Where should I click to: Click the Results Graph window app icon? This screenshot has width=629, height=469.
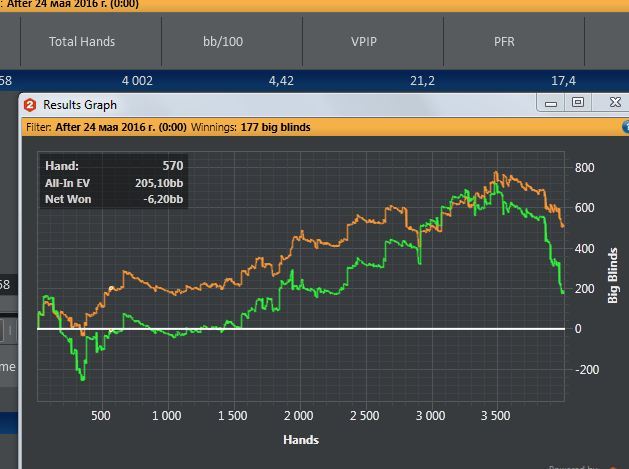(x=30, y=105)
